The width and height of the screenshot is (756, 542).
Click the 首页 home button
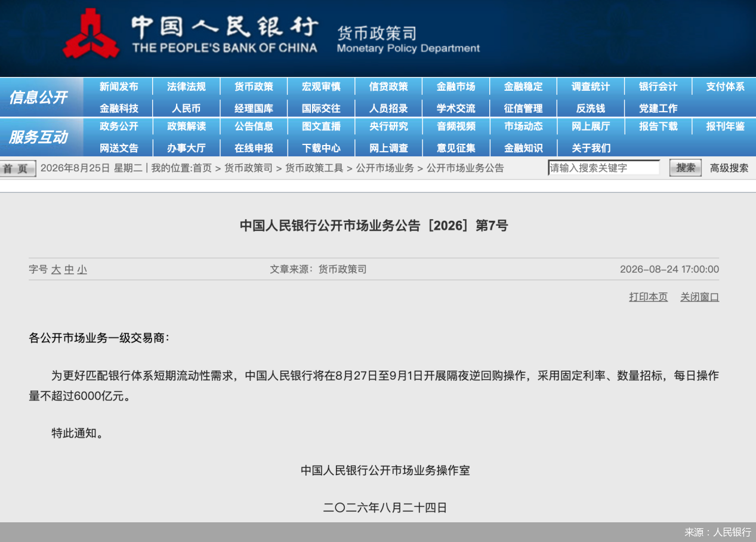18,169
